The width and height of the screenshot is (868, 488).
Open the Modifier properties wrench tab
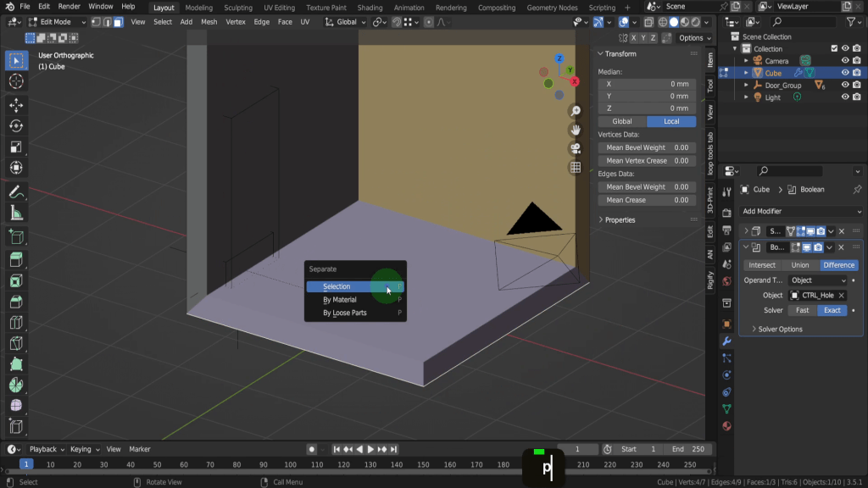tap(726, 341)
